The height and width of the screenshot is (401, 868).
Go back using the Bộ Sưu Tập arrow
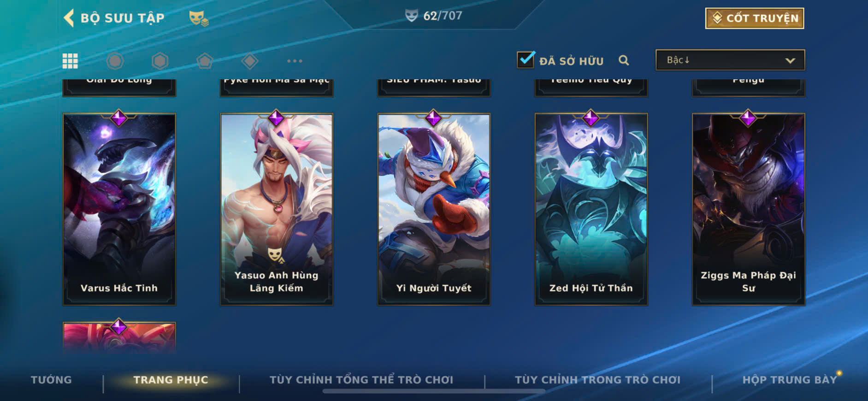(69, 18)
